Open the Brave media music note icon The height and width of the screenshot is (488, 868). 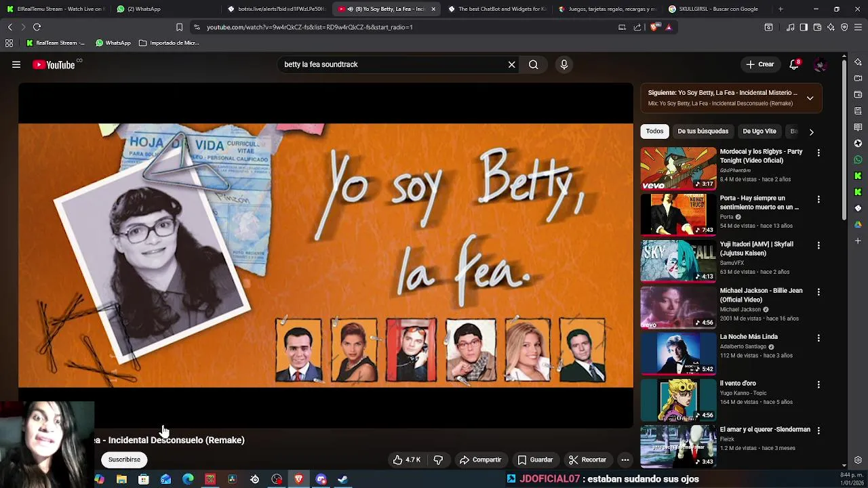coord(790,27)
